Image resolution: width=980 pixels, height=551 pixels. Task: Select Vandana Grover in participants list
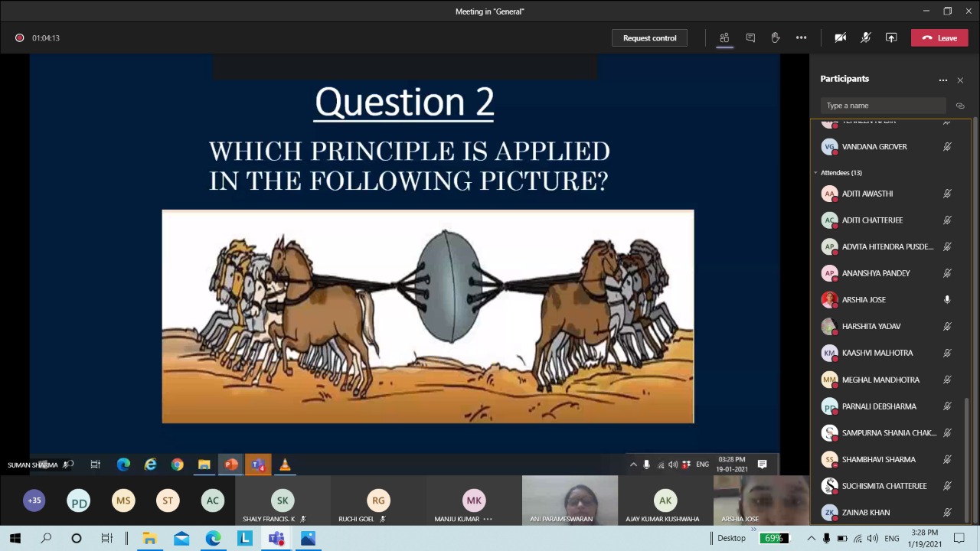pyautogui.click(x=874, y=147)
